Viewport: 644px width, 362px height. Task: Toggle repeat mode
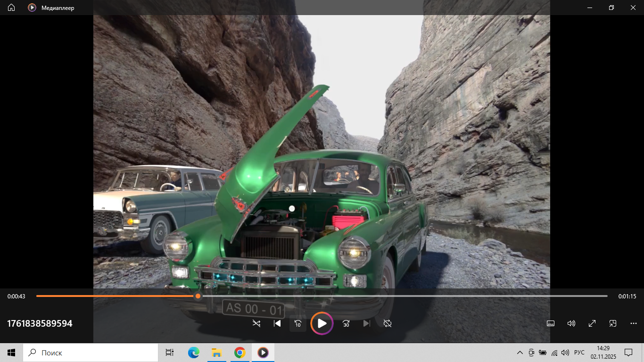[388, 323]
